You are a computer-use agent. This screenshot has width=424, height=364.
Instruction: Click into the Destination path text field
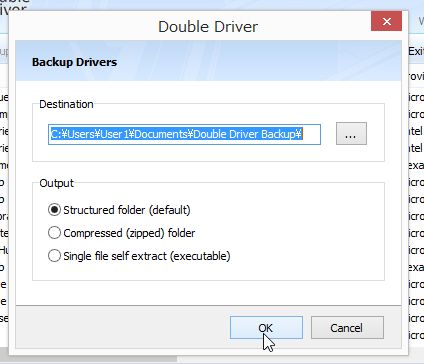(x=184, y=134)
